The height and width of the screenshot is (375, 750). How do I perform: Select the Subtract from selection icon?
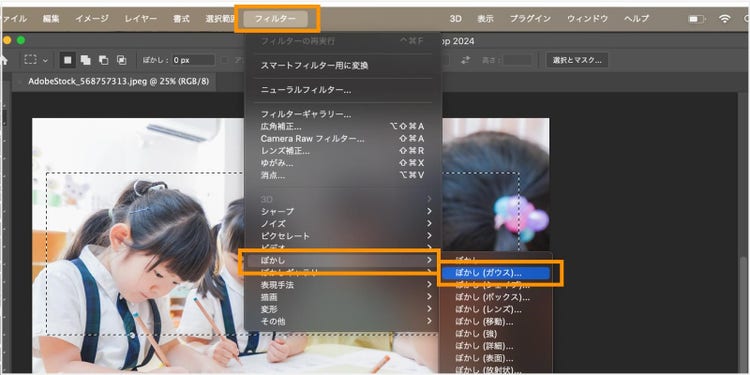point(103,60)
